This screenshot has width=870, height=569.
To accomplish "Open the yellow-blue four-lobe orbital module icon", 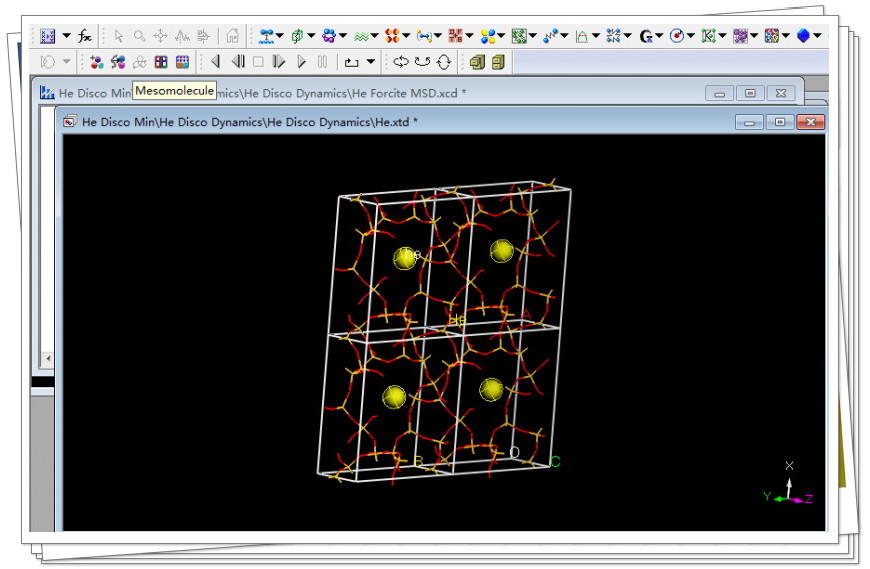I will click(x=488, y=36).
